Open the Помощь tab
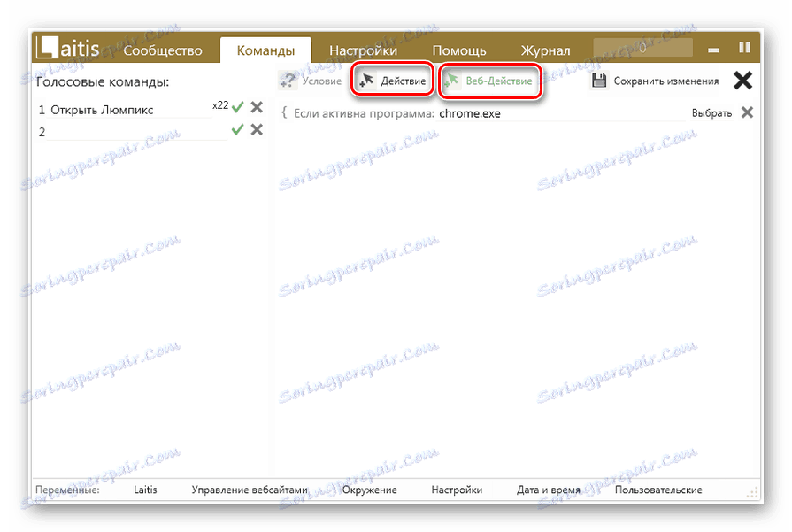Image resolution: width=792 pixels, height=532 pixels. 459,50
